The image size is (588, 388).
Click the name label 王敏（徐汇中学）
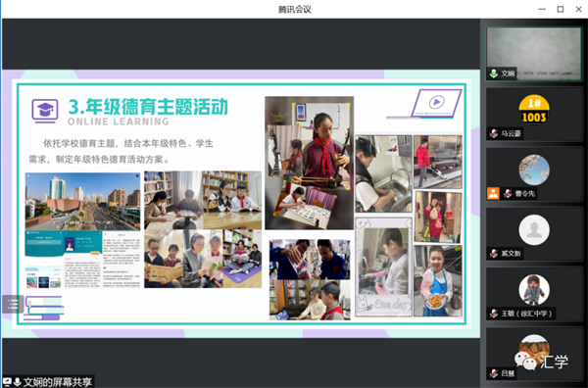click(527, 314)
